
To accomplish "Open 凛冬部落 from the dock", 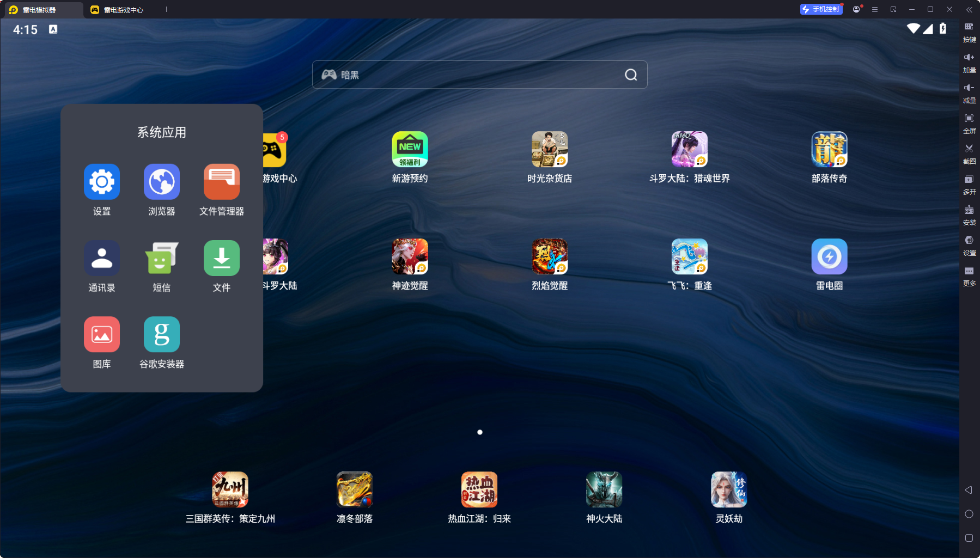I will 355,489.
